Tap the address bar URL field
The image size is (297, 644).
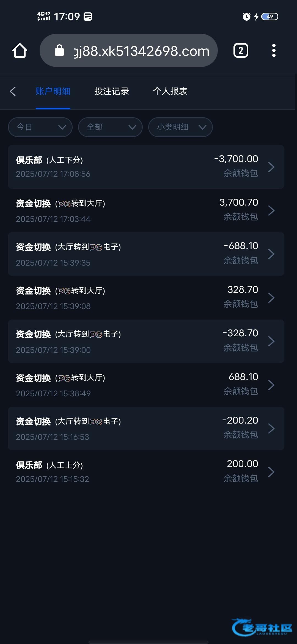142,51
